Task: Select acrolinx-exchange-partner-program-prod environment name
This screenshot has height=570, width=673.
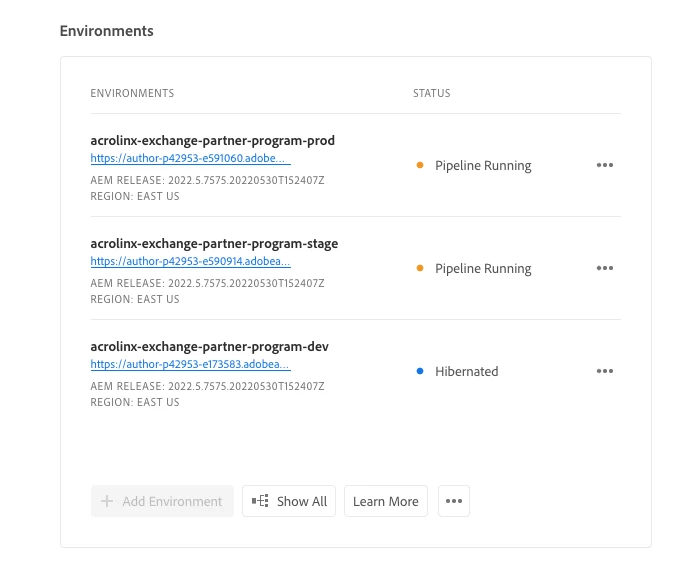Action: point(212,141)
